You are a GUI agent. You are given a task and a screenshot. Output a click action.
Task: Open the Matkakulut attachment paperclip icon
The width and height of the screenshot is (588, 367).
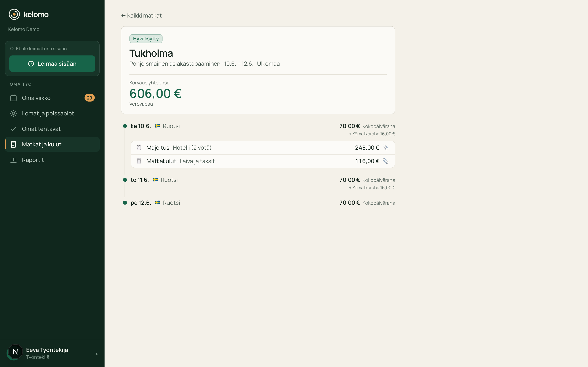[x=385, y=161]
